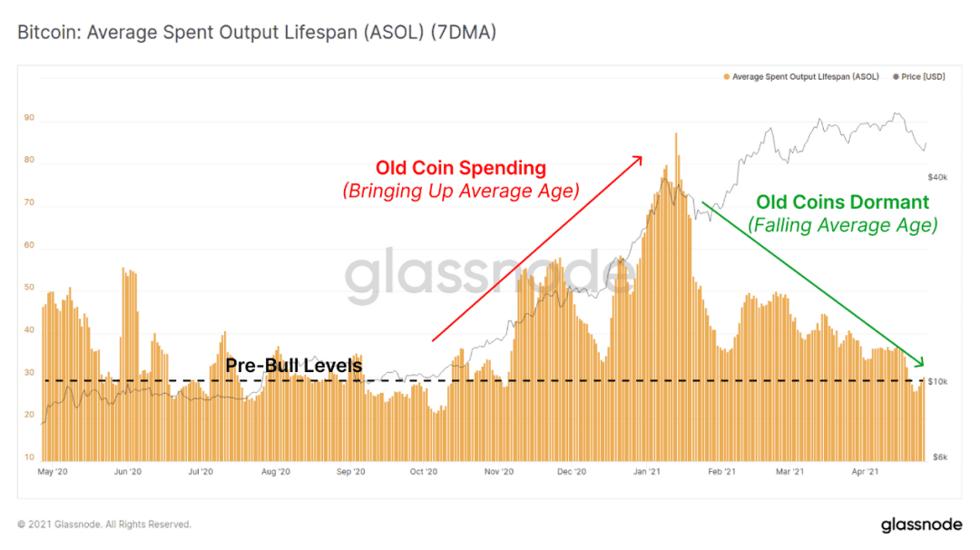Select the Apr '21 axis label
The height and width of the screenshot is (550, 980).
[x=865, y=471]
